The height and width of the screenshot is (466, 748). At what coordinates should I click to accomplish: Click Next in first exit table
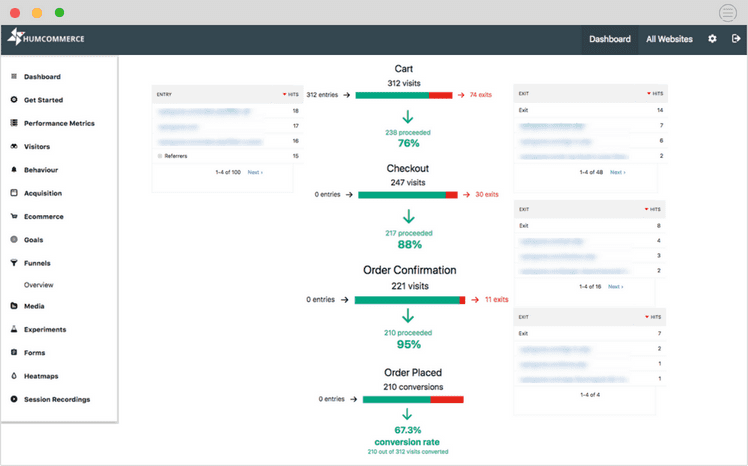(617, 172)
